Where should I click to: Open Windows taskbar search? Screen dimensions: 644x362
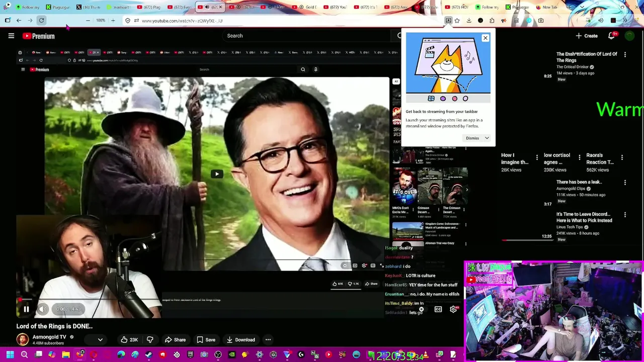click(x=24, y=355)
